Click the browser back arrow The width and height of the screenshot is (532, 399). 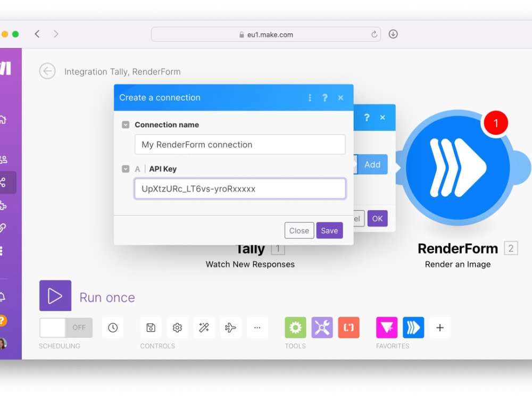pos(37,34)
